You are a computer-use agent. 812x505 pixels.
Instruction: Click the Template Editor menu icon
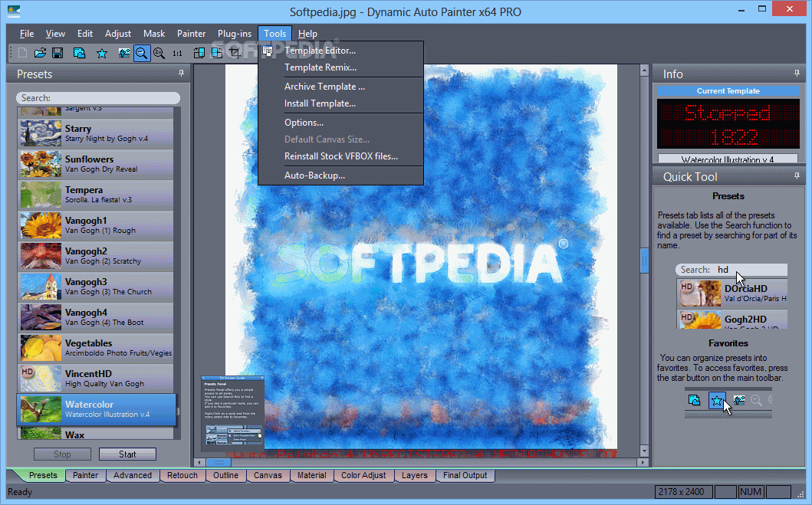(x=267, y=51)
